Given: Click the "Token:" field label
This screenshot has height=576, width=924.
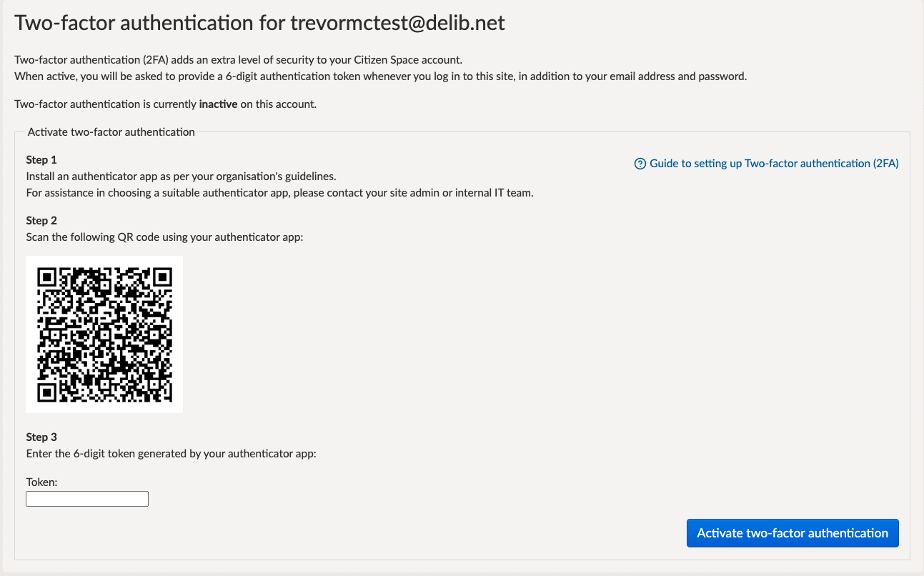Looking at the screenshot, I should (x=41, y=482).
